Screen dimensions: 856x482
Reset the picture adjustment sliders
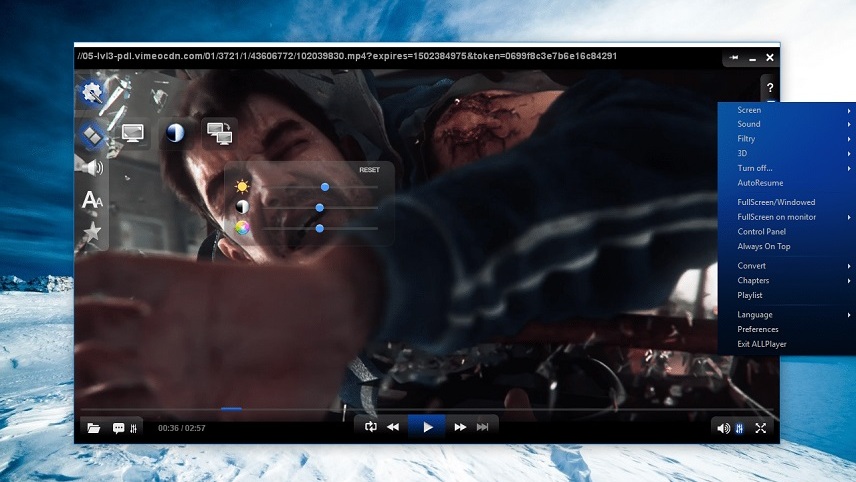pyautogui.click(x=369, y=170)
